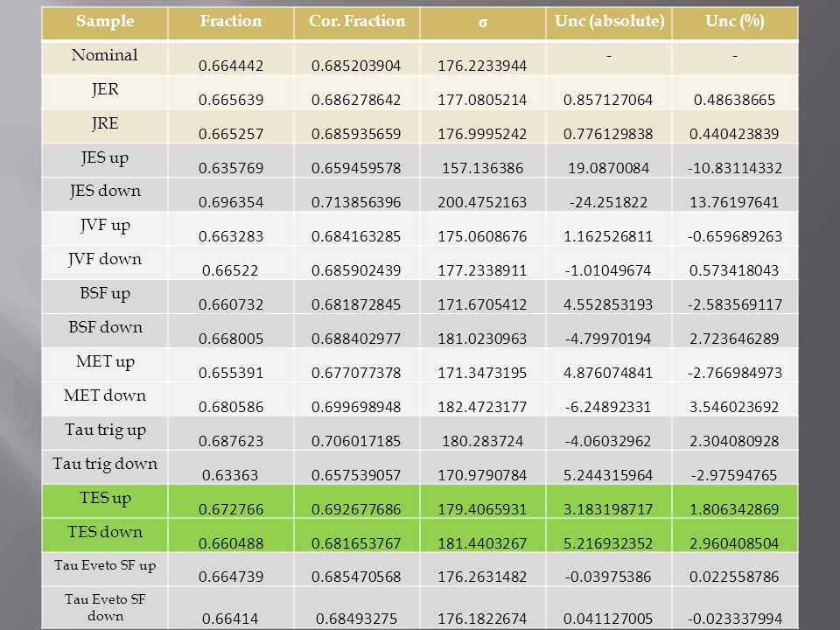Select the TES down row label
The height and width of the screenshot is (630, 840).
point(105,532)
